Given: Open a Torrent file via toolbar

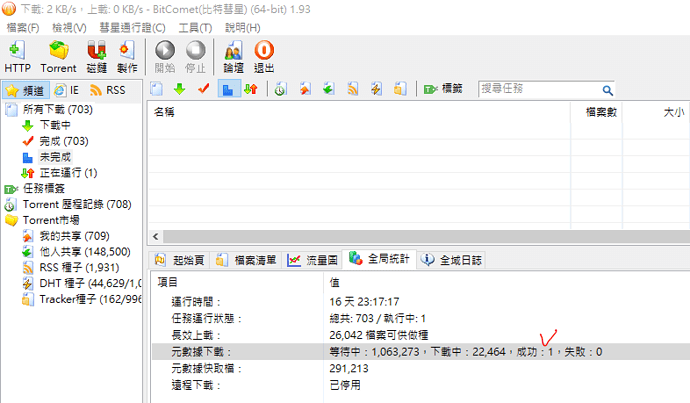Looking at the screenshot, I should [x=58, y=57].
